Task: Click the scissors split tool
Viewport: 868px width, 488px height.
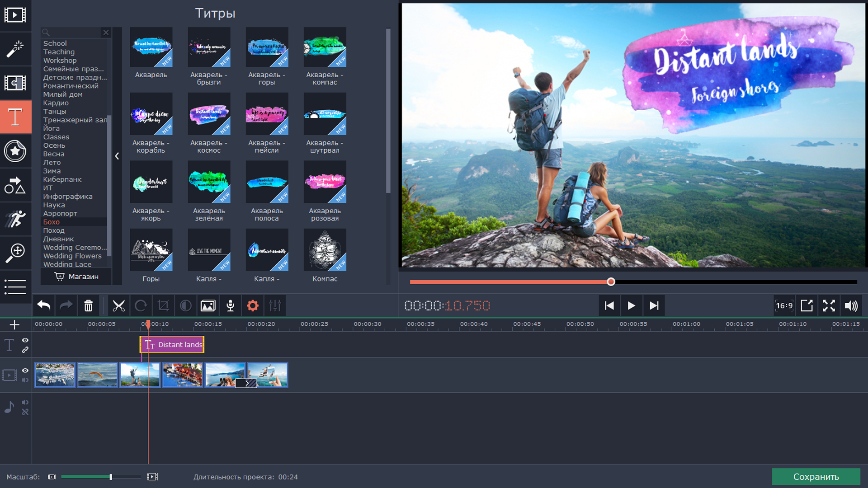Action: coord(118,306)
